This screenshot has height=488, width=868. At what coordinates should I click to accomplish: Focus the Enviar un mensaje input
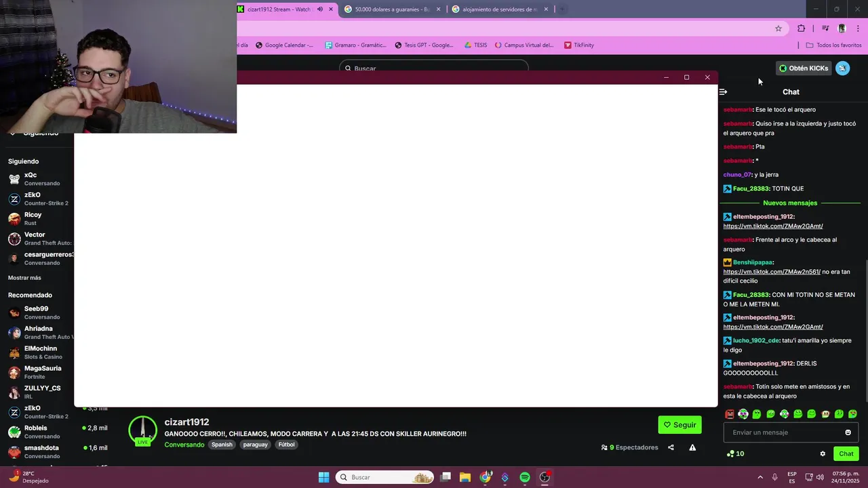pyautogui.click(x=791, y=432)
